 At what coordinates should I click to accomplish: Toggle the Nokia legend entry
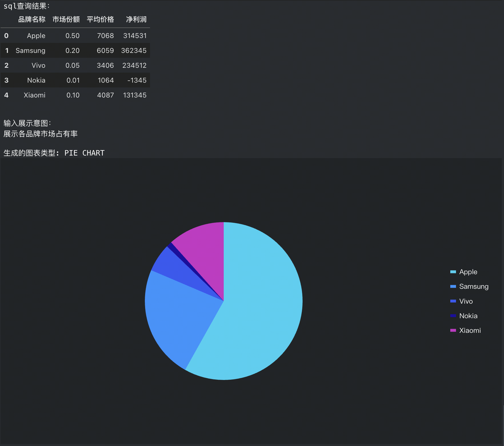tap(463, 316)
